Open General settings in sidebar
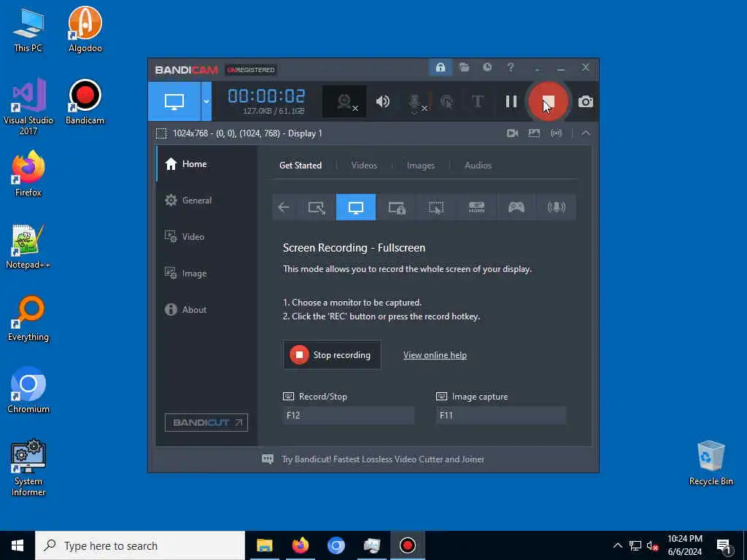 click(206, 201)
